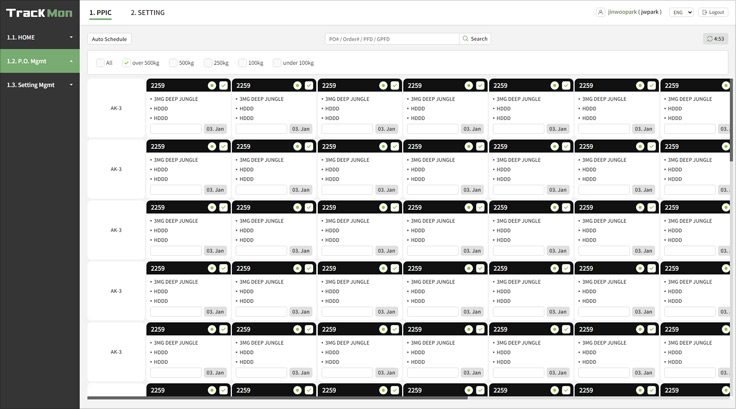
Task: Open the 1.2. P.O. Mgmt sidebar item
Action: (x=39, y=61)
